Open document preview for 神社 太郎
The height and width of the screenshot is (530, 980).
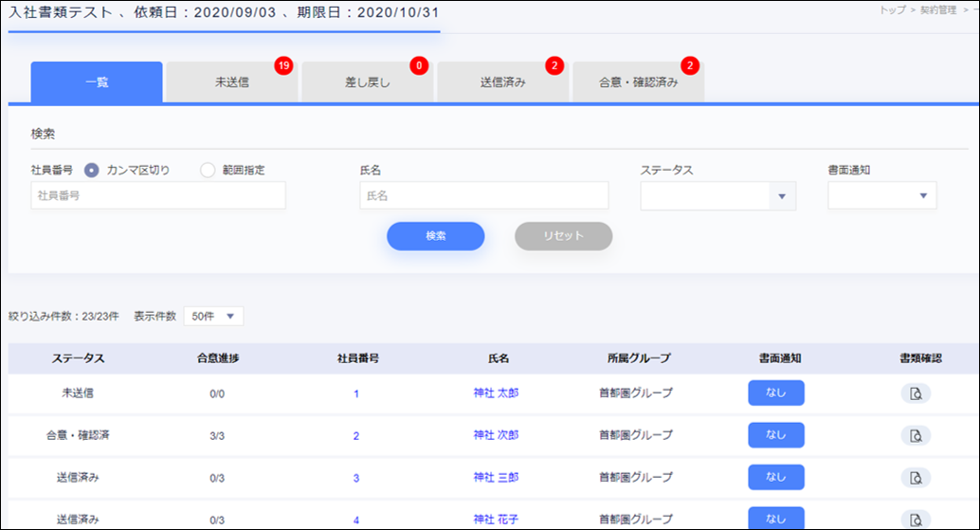(x=916, y=393)
